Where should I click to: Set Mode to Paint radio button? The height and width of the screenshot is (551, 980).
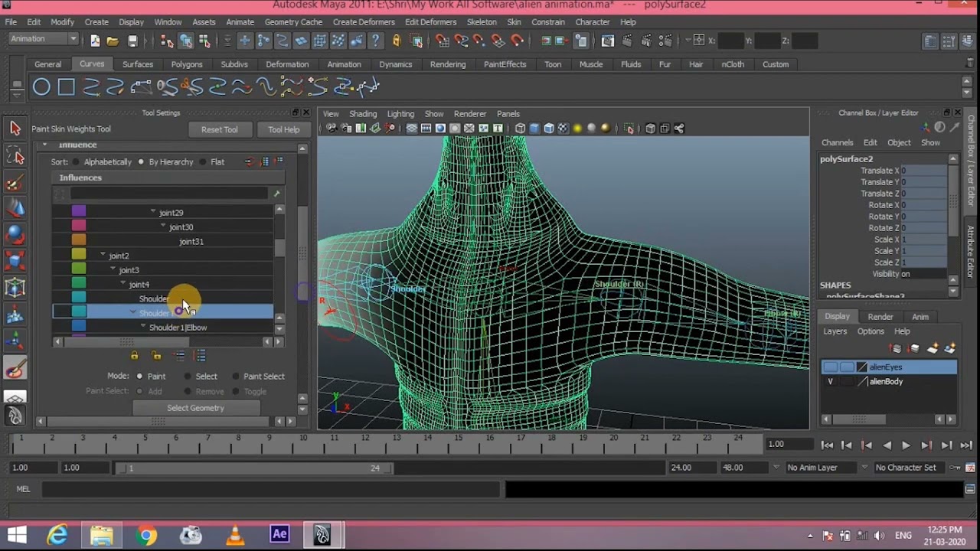pyautogui.click(x=139, y=377)
